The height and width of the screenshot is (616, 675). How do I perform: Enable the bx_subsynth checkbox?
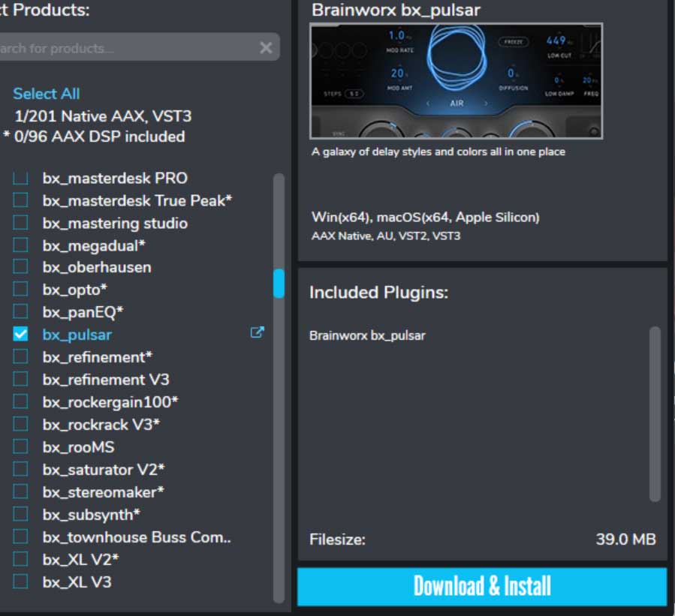[20, 514]
